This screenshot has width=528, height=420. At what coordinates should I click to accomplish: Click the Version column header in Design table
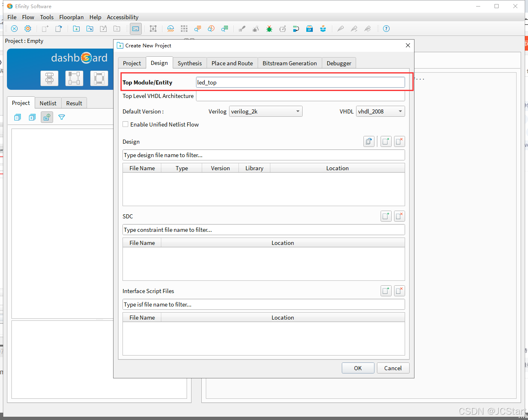(221, 168)
